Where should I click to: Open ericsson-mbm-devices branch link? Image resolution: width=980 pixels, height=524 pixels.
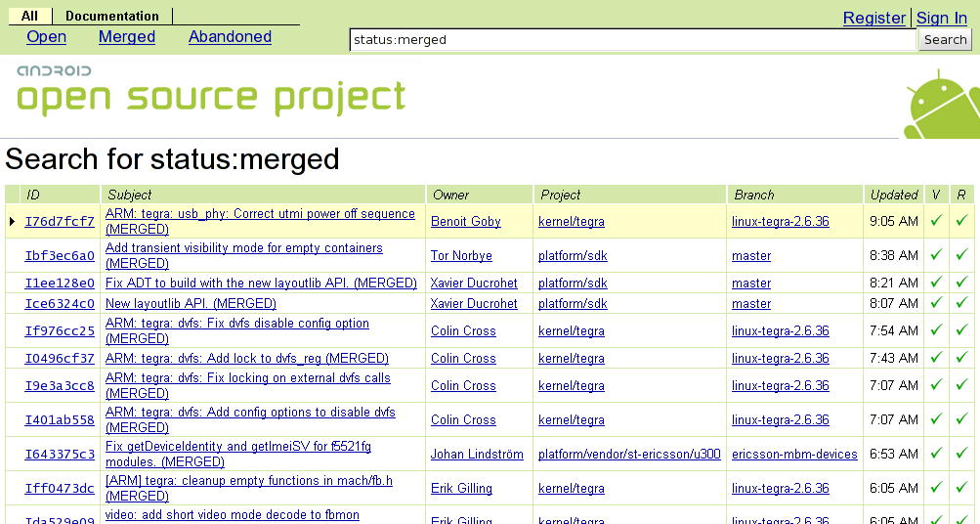point(794,454)
